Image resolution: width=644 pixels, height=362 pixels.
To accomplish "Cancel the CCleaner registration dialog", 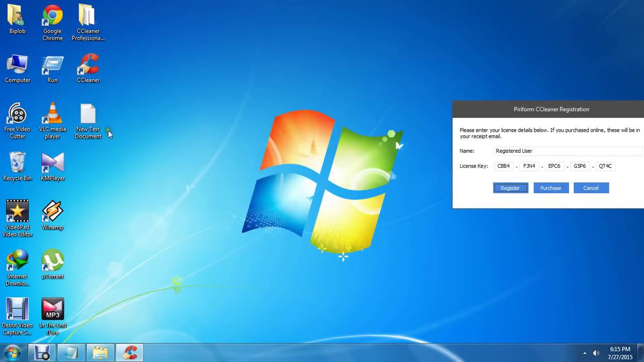I will click(591, 188).
